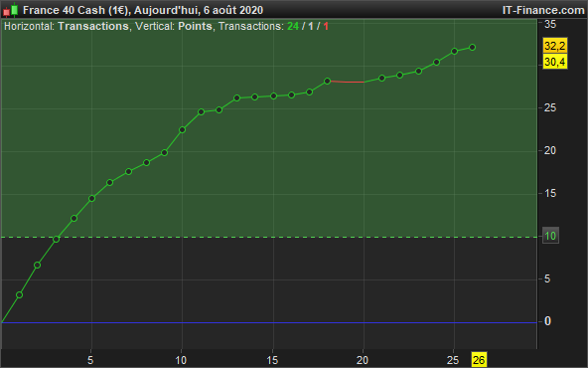Click the 5 label on the horizontal axis
The image size is (588, 368).
[90, 360]
